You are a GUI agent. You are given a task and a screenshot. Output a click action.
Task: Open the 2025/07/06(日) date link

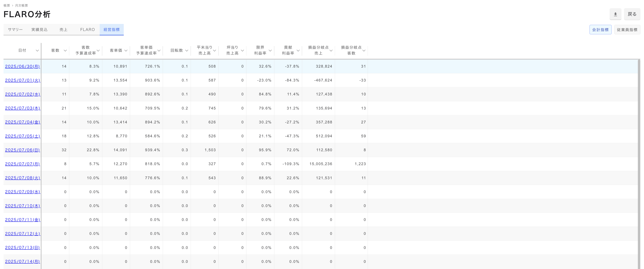coord(22,150)
